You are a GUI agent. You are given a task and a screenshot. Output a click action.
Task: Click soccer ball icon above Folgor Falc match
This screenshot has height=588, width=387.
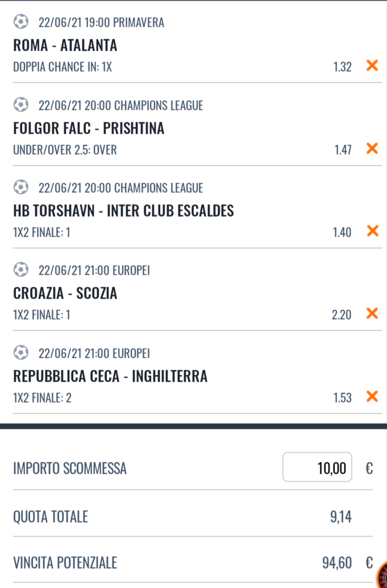pyautogui.click(x=21, y=105)
